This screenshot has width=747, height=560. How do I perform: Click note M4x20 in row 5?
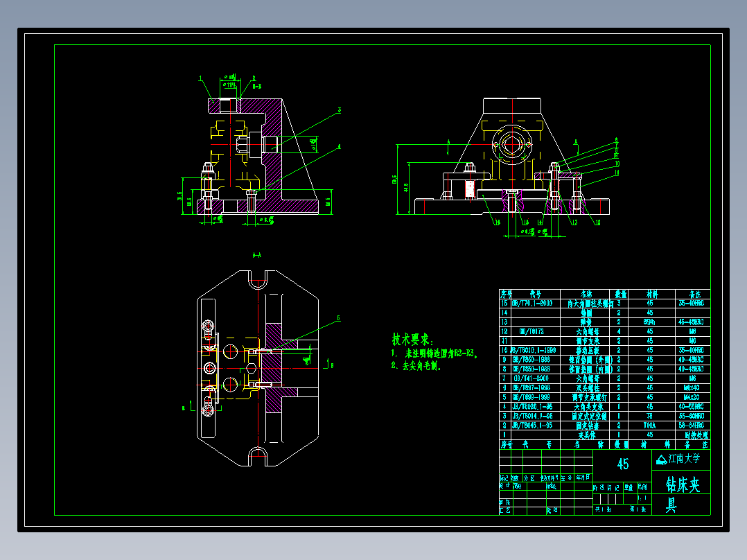[692, 398]
